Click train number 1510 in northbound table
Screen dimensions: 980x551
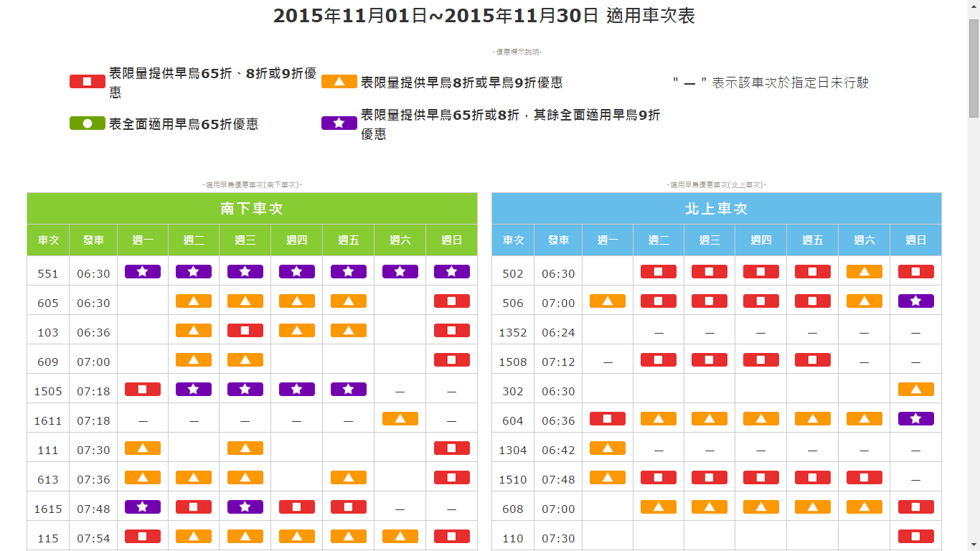pyautogui.click(x=513, y=479)
